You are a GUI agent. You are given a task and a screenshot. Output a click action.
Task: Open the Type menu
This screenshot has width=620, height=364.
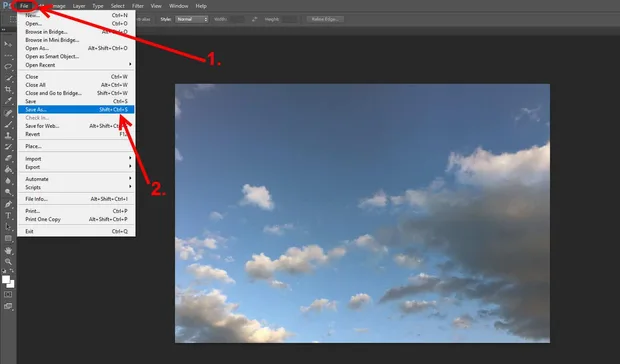click(98, 6)
